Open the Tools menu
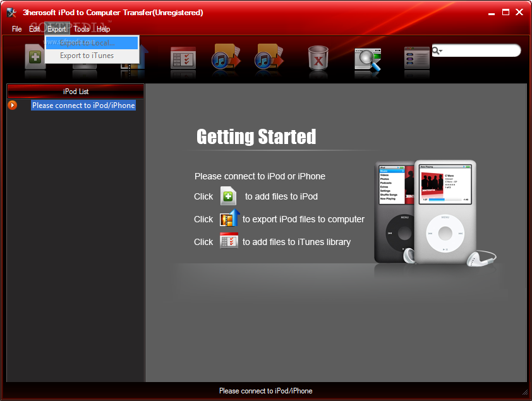This screenshot has height=401, width=532. click(x=82, y=29)
